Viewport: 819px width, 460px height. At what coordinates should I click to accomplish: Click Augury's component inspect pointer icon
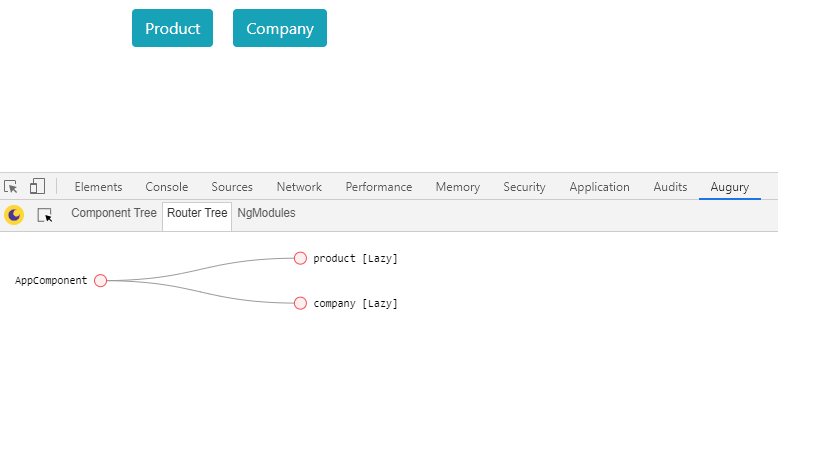click(x=45, y=215)
